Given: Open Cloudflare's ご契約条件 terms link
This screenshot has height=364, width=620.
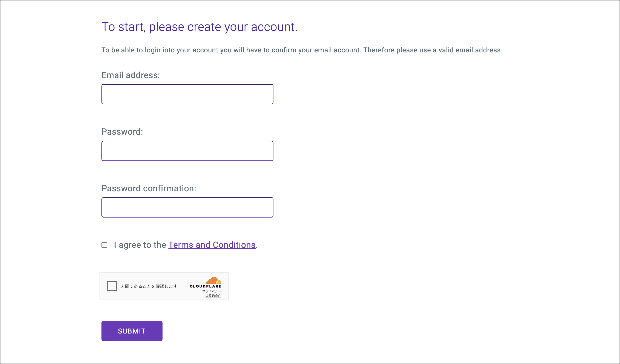Looking at the screenshot, I should pyautogui.click(x=213, y=296).
